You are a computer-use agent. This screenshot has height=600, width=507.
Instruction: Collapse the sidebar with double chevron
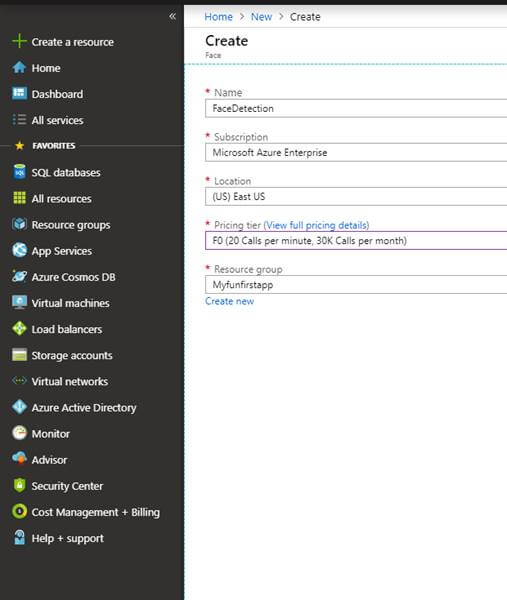[x=173, y=16]
